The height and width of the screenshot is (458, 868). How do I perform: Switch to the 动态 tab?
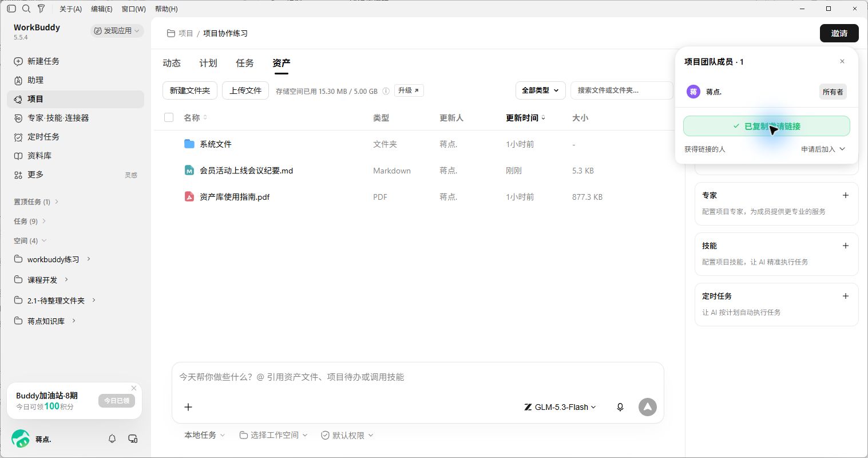(x=172, y=63)
